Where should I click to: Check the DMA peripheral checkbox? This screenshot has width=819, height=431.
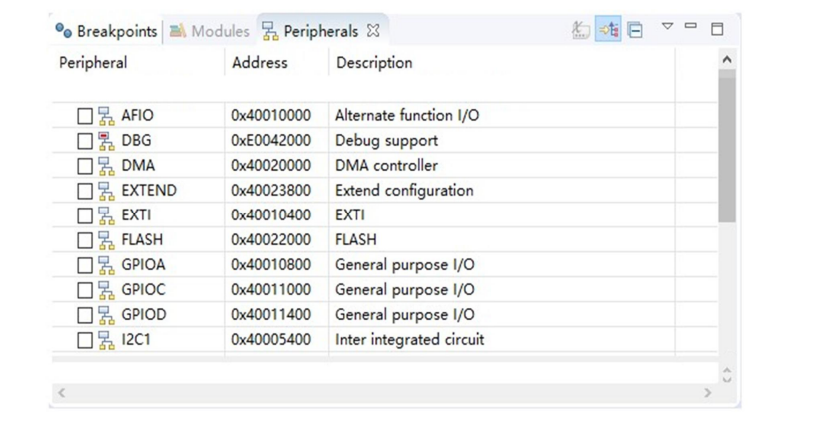[85, 166]
